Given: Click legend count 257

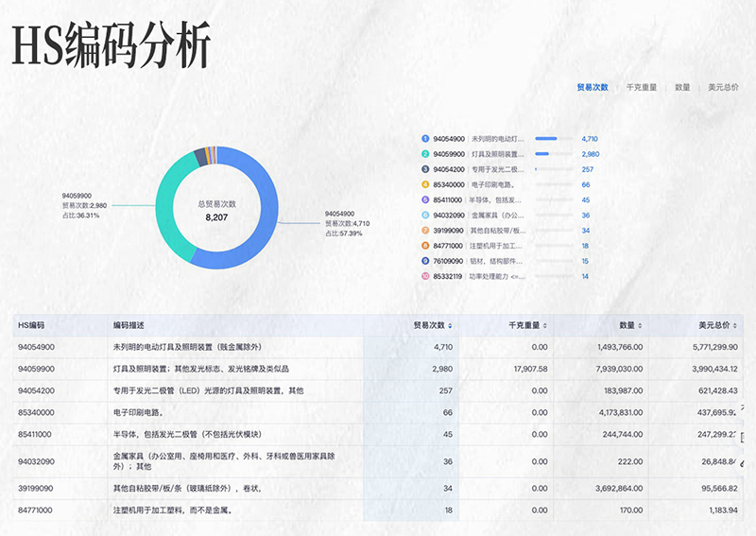Looking at the screenshot, I should tap(587, 169).
